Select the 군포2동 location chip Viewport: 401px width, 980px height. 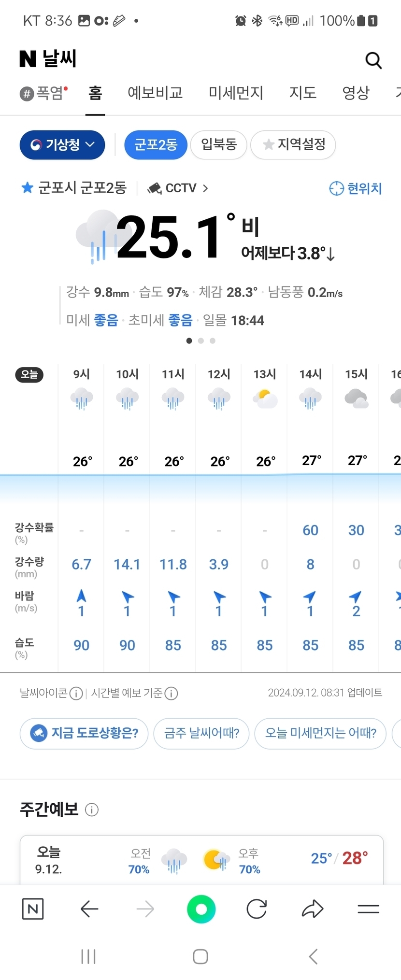click(156, 144)
